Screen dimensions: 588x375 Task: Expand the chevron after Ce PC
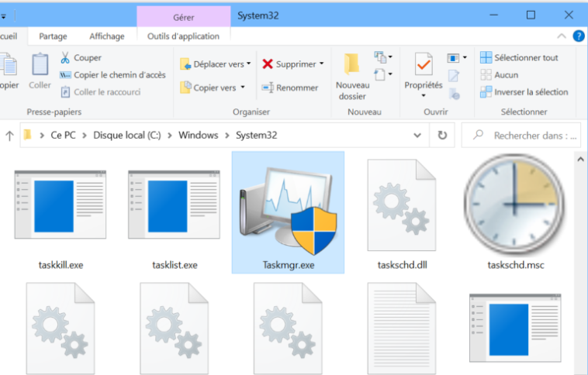coord(85,136)
